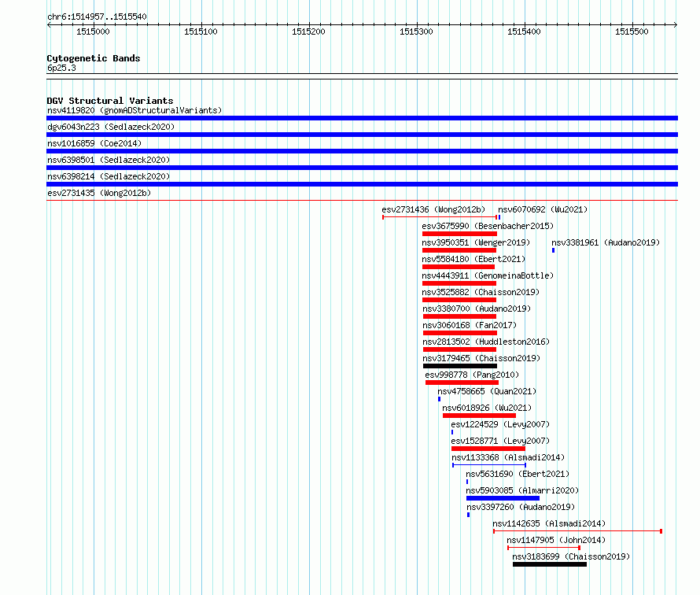Click the DGV Structural Variants track title

tap(110, 101)
